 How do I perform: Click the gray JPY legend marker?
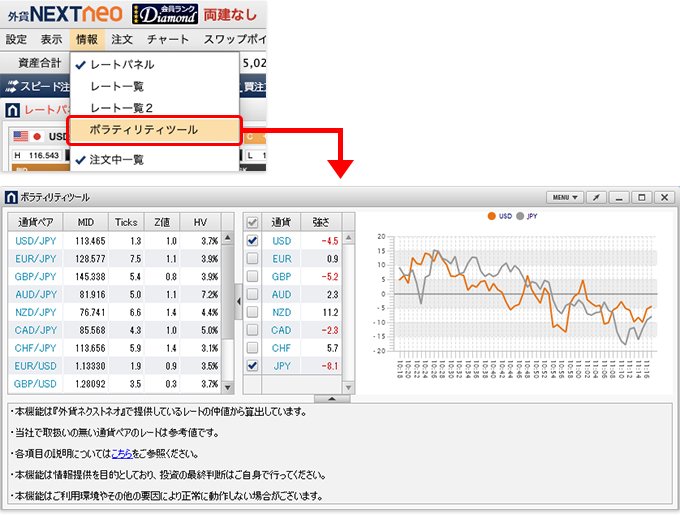(x=519, y=216)
